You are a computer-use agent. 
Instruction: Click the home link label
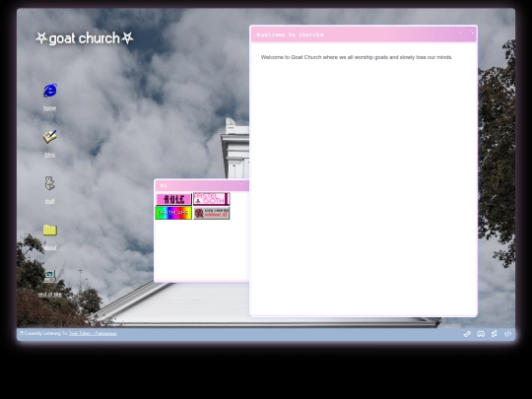pos(49,108)
